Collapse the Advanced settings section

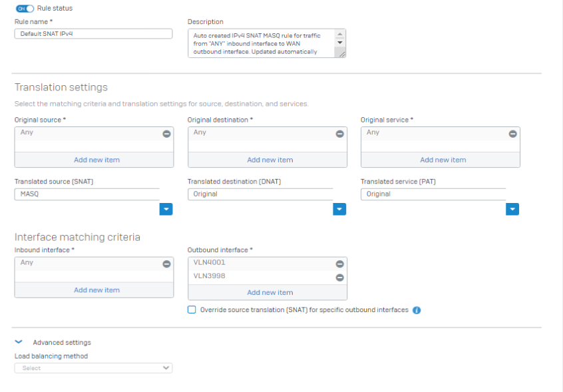tap(19, 341)
